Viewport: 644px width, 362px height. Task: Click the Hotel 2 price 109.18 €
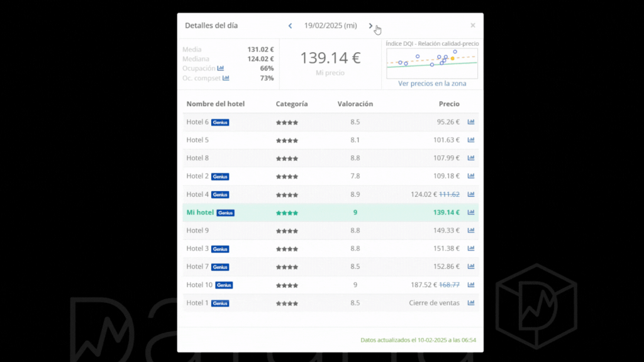[x=447, y=176]
